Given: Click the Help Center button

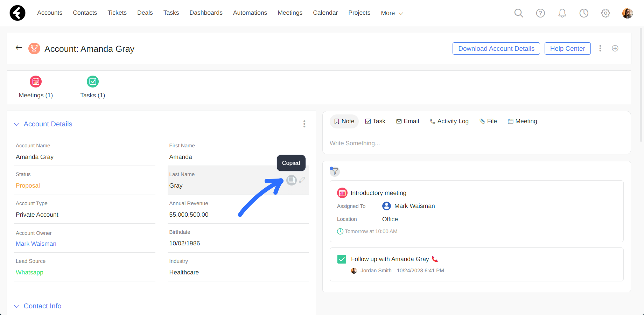Looking at the screenshot, I should point(567,48).
